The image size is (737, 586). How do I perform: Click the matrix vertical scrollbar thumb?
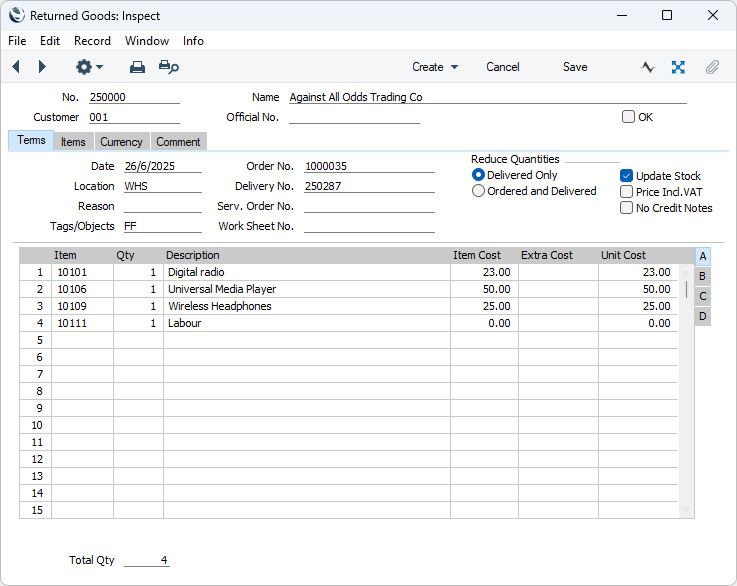(x=686, y=289)
